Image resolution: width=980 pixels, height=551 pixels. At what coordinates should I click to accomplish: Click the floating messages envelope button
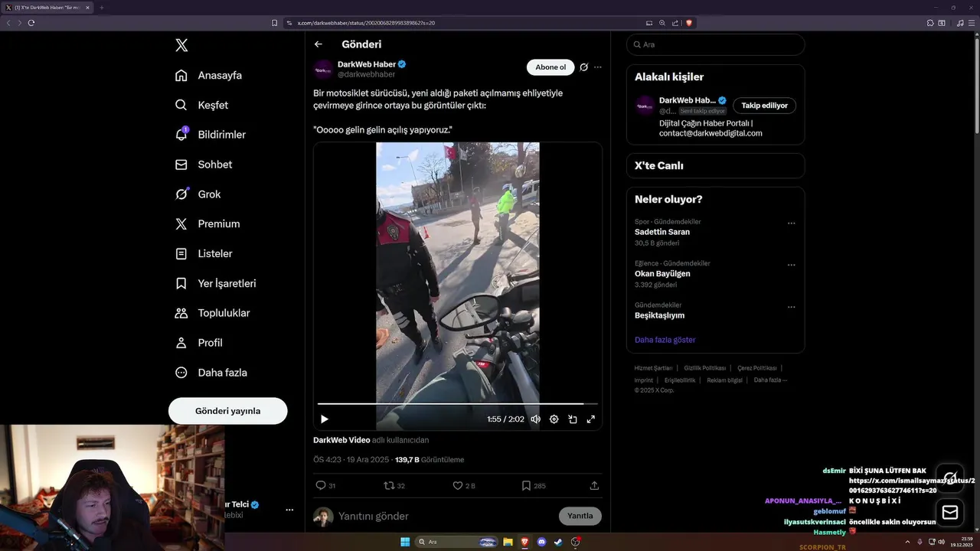(x=950, y=512)
